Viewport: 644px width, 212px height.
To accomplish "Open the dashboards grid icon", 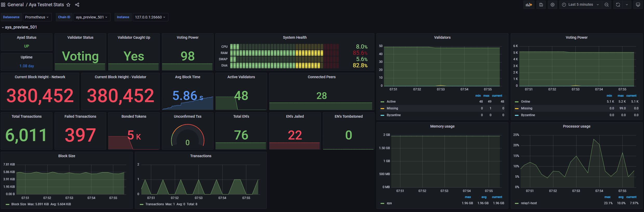I will click(x=3, y=5).
